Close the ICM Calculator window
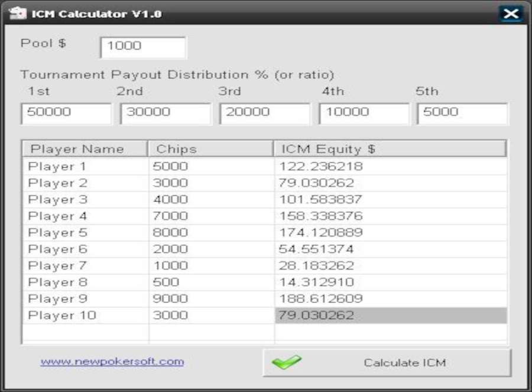 [510, 14]
